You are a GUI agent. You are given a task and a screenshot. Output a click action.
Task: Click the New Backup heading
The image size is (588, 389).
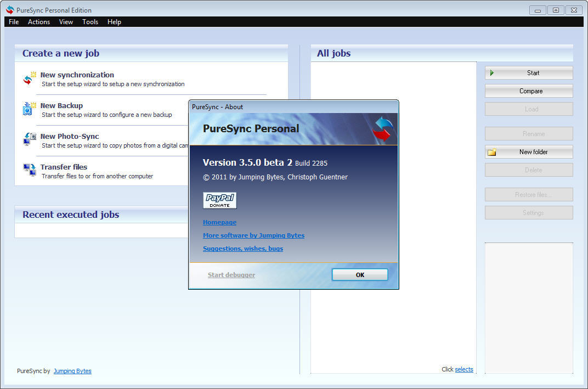(x=61, y=105)
